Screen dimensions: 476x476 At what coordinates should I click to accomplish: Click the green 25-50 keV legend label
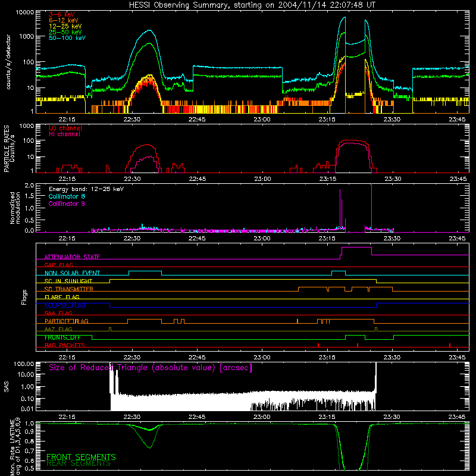[65, 32]
